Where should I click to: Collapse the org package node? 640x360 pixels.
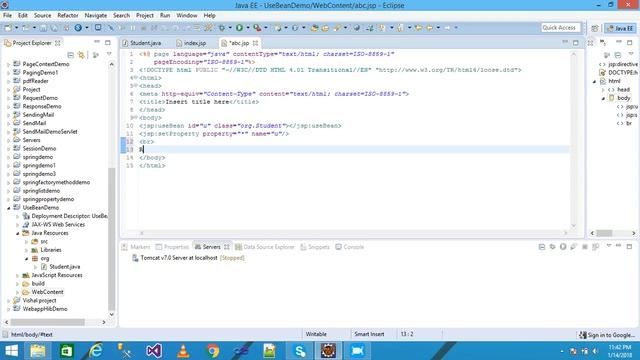tap(27, 259)
